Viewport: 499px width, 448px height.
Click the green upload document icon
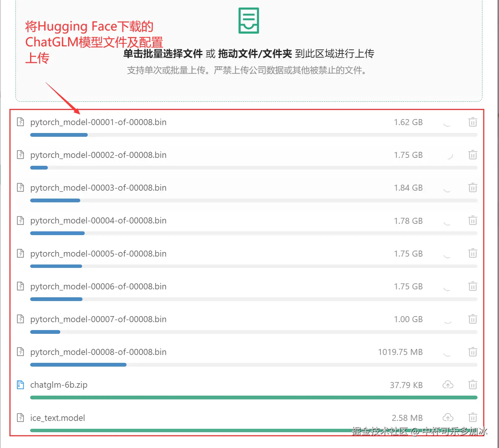tap(249, 21)
